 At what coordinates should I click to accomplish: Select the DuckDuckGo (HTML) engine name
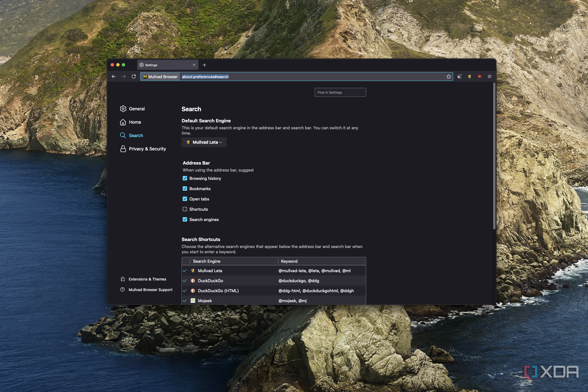218,291
